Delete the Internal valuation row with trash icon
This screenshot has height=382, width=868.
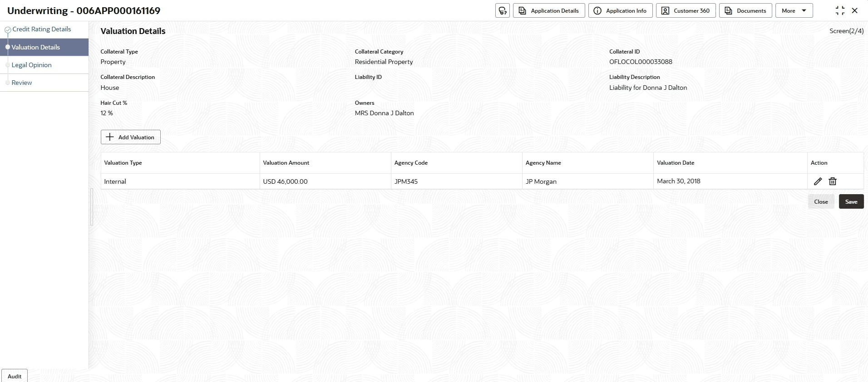pos(833,181)
